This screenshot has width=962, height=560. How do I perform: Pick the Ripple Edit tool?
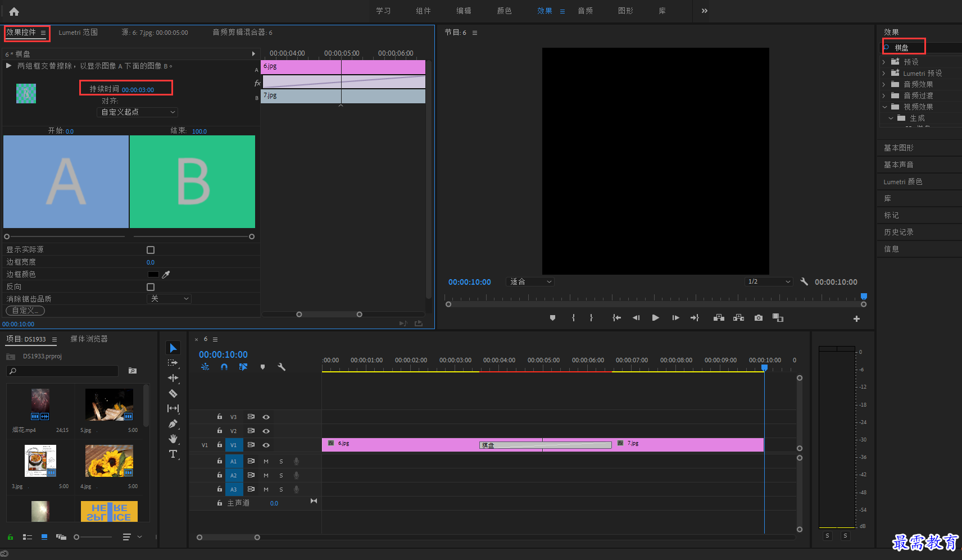click(x=173, y=378)
